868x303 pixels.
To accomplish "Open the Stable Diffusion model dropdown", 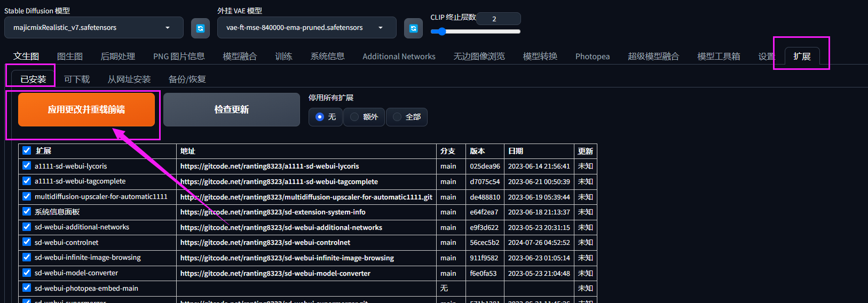I will (x=94, y=28).
